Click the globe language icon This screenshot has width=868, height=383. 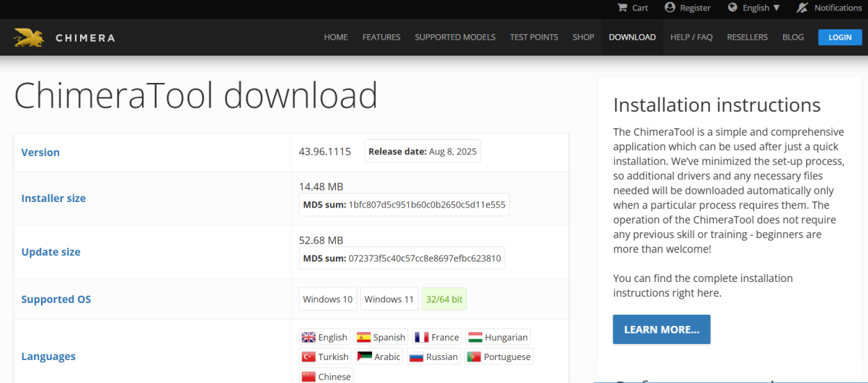point(732,8)
